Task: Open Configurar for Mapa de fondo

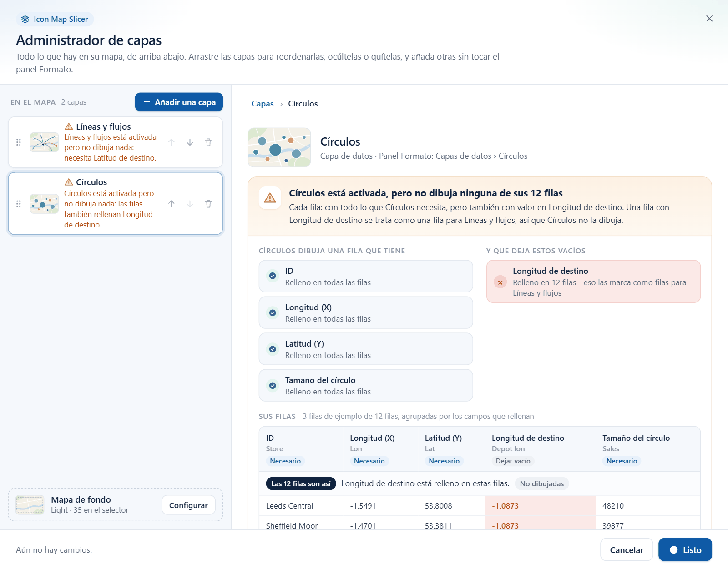Action: pos(188,505)
